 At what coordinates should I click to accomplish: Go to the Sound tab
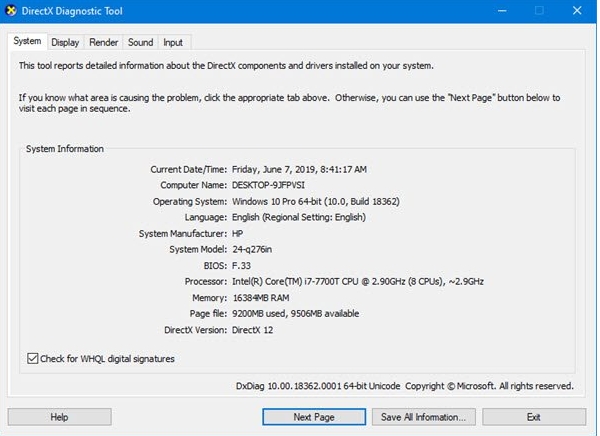[x=140, y=43]
